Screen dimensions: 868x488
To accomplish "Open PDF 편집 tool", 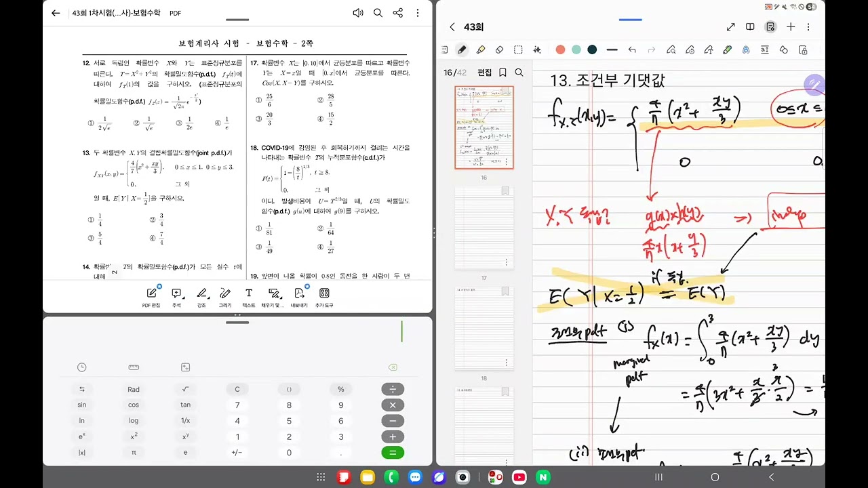I will click(x=152, y=297).
